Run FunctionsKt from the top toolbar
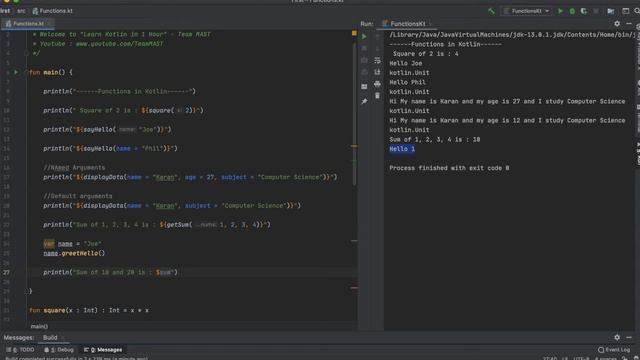The height and width of the screenshot is (360, 640). [x=560, y=11]
